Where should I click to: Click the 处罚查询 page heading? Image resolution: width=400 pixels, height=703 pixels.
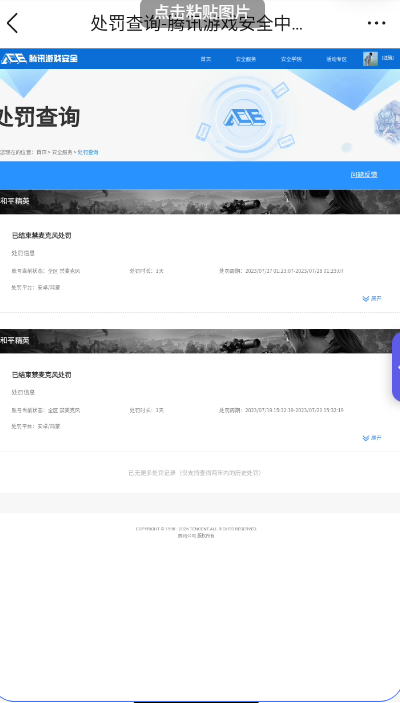[x=39, y=117]
